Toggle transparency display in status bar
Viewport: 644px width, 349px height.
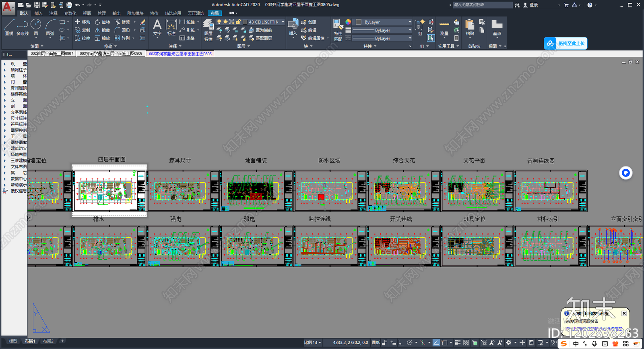[x=466, y=343]
